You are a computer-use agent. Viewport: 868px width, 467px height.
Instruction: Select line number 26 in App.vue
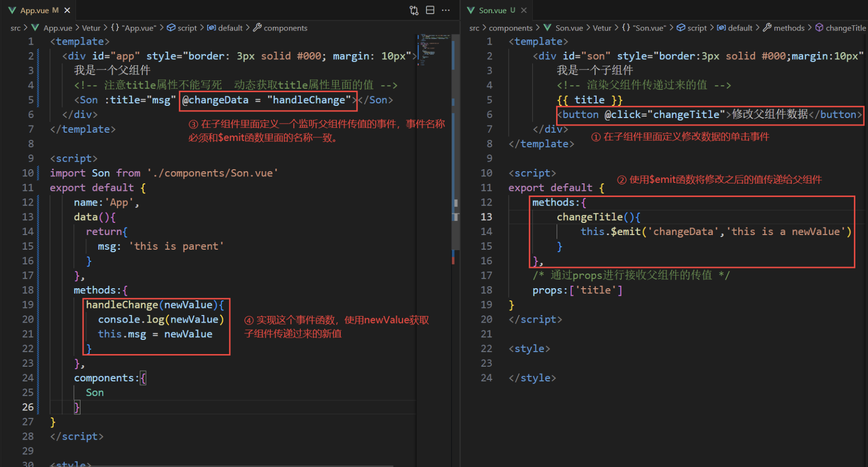point(28,407)
